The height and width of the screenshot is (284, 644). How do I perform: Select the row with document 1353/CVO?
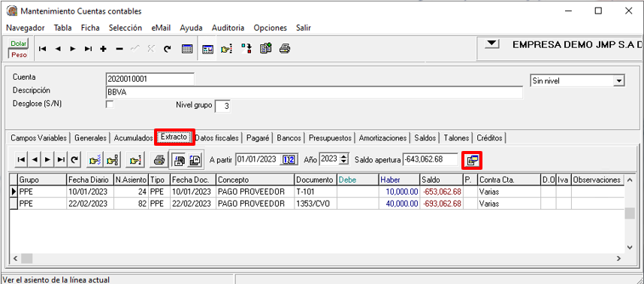317,204
